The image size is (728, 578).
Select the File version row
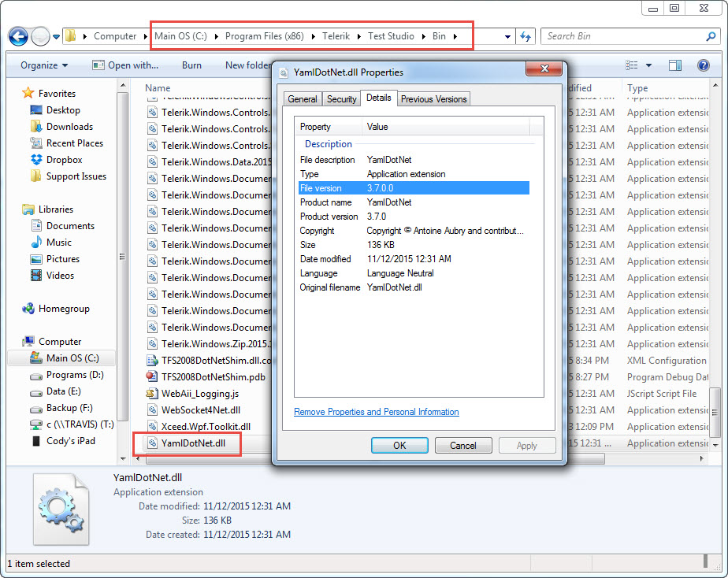point(414,188)
